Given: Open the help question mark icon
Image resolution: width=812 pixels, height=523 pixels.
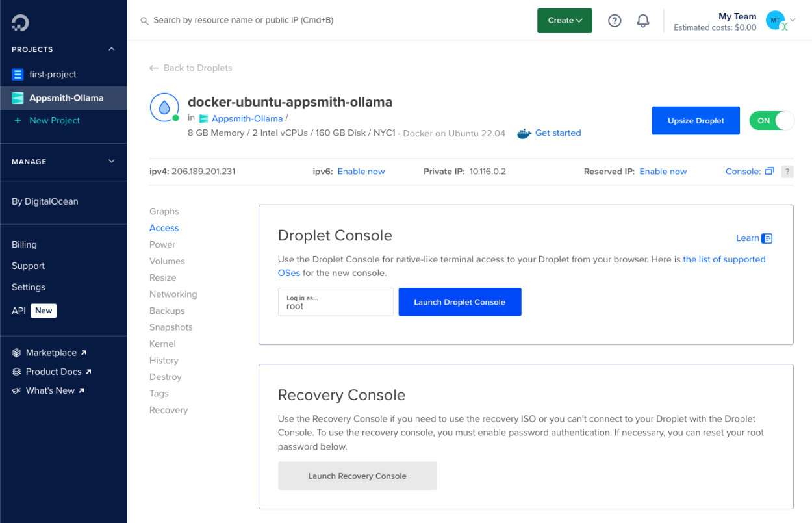Looking at the screenshot, I should click(615, 21).
